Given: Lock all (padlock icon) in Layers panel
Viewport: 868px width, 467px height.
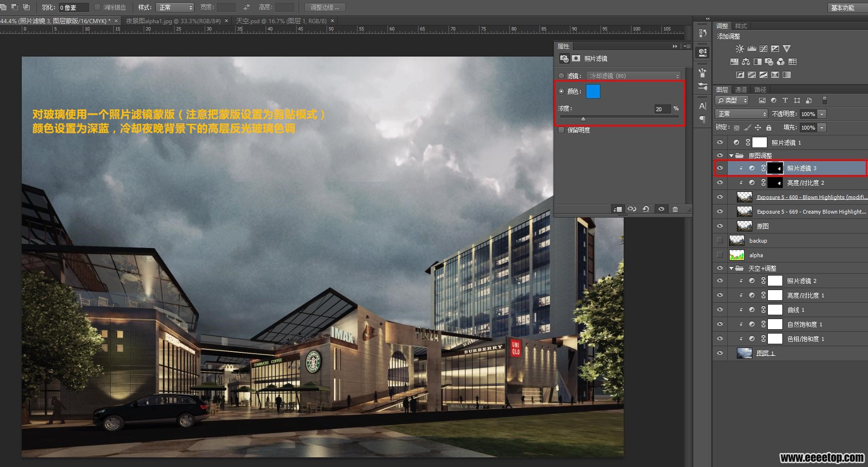Looking at the screenshot, I should (768, 128).
